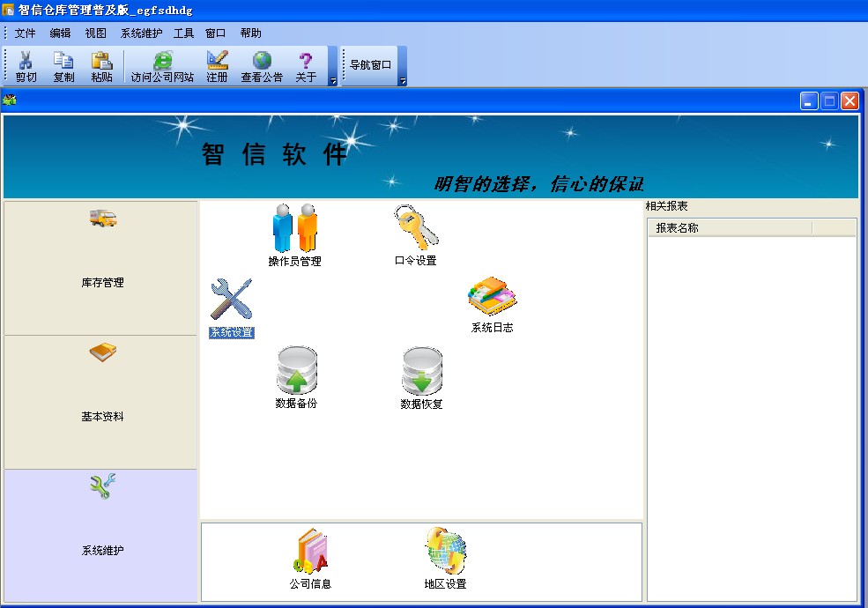Maximize the inner navigation window
868x608 pixels.
[x=829, y=100]
